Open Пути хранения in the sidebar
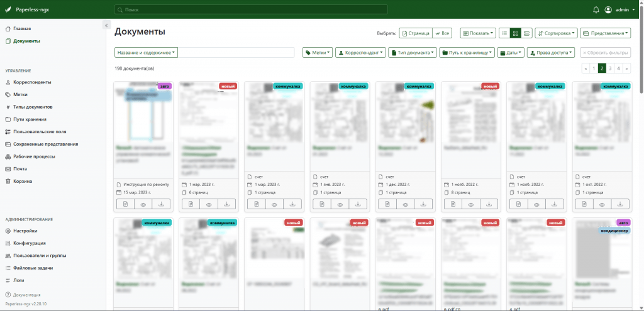 coord(25,119)
